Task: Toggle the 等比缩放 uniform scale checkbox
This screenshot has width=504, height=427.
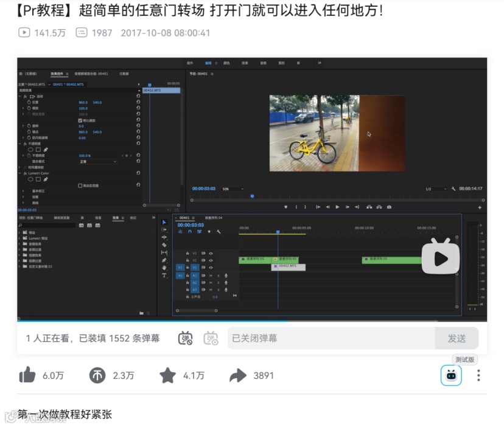Action: pyautogui.click(x=80, y=120)
